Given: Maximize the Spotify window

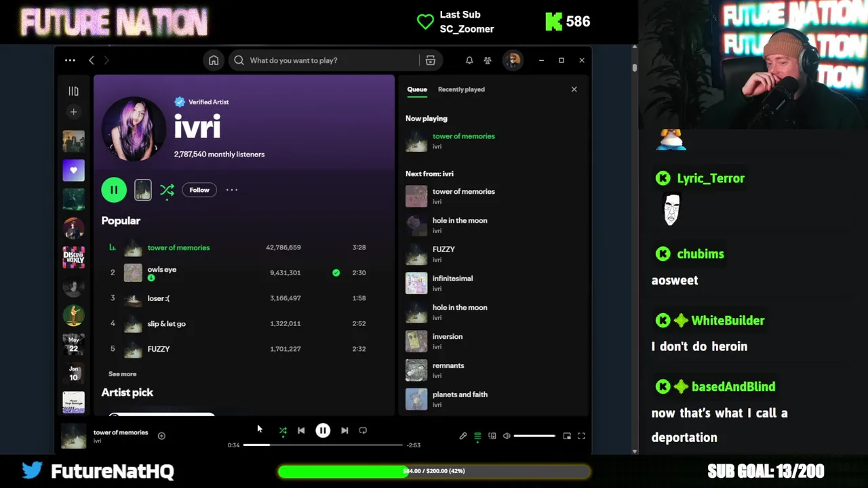Looking at the screenshot, I should click(x=561, y=60).
